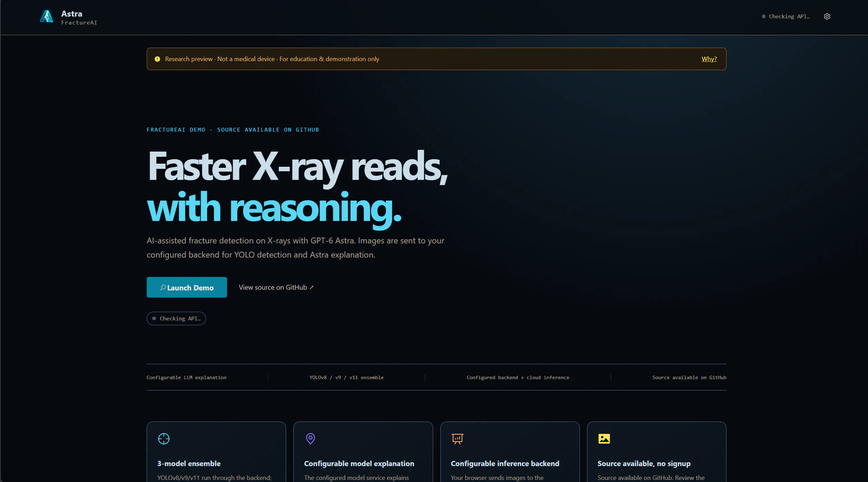Image resolution: width=868 pixels, height=482 pixels.
Task: Click 'YOLOv8 / v9 / v11 ensemble' in the strip
Action: [x=347, y=377]
